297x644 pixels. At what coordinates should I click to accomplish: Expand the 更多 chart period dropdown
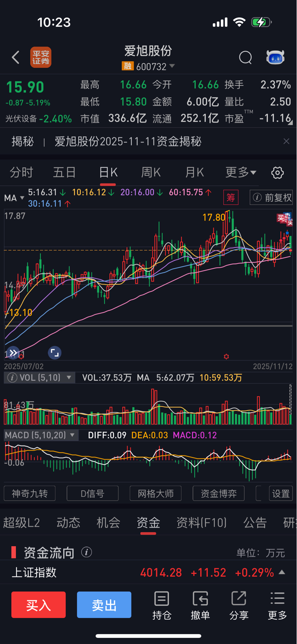241,173
